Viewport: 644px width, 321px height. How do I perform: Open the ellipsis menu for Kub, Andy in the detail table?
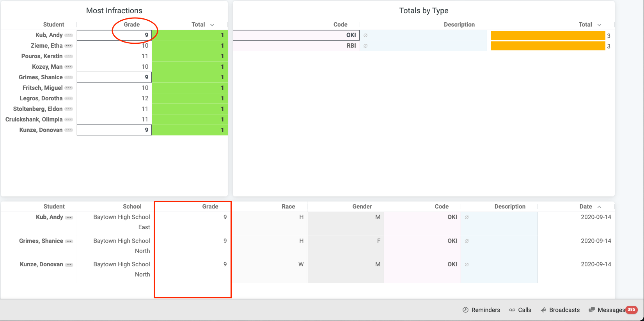pos(69,218)
